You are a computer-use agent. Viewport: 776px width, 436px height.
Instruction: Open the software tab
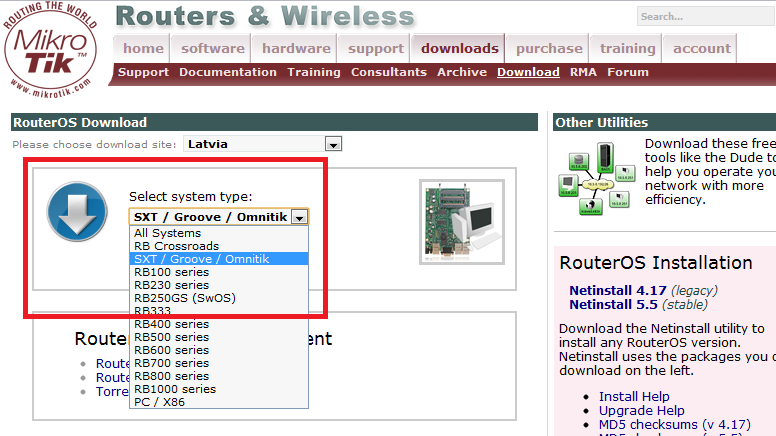(212, 48)
